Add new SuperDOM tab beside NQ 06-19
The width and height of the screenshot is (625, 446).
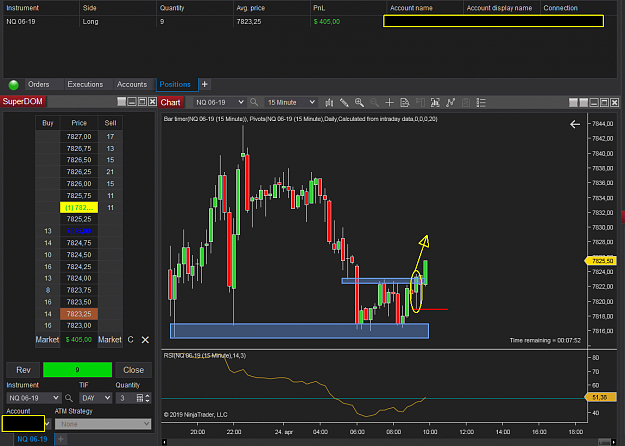coord(61,439)
